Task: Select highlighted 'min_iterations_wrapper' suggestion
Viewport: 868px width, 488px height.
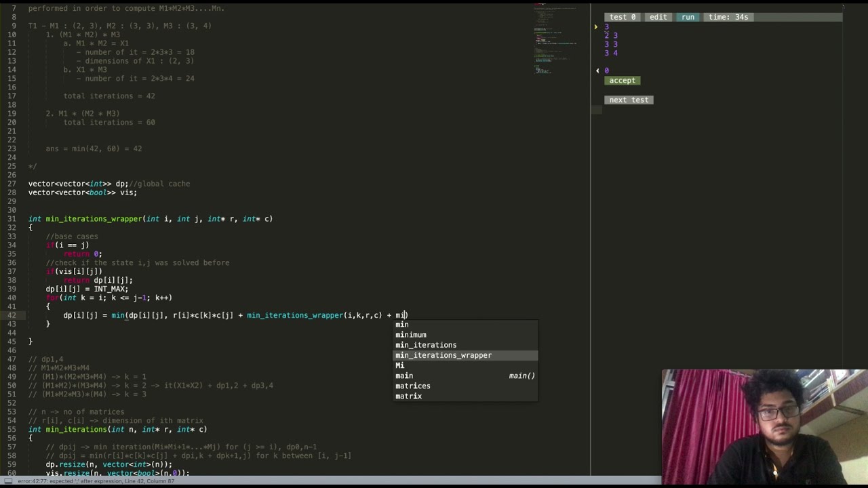Action: 466,355
